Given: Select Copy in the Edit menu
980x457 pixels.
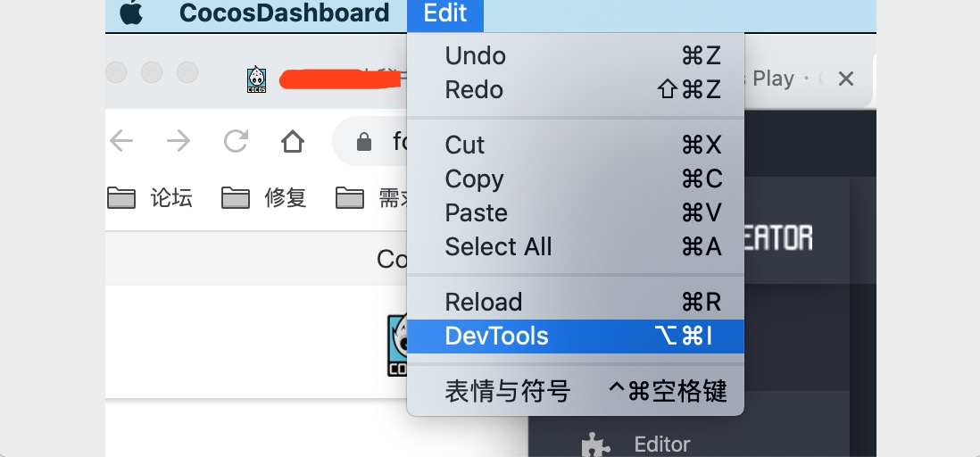Looking at the screenshot, I should click(576, 179).
